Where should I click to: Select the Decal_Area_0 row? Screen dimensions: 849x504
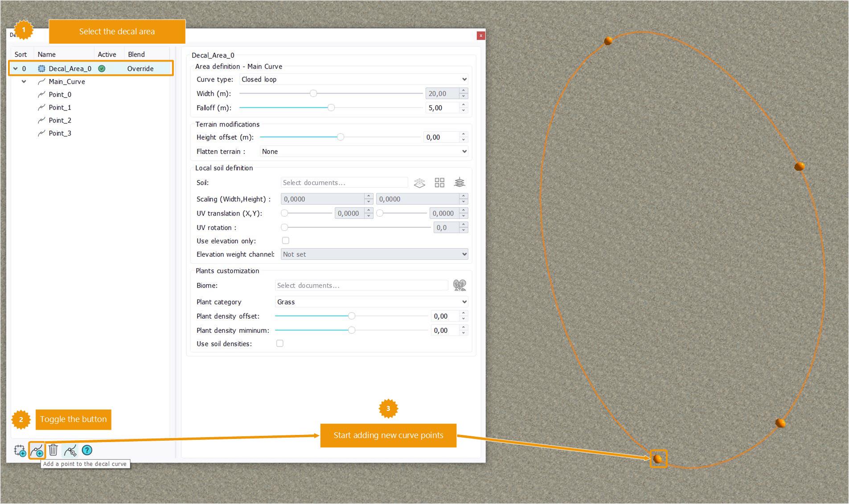(70, 69)
